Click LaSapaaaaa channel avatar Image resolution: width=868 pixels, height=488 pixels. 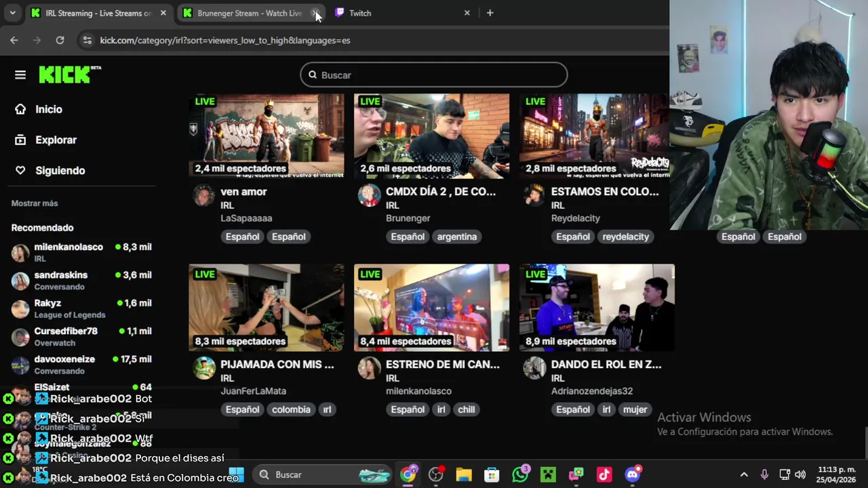pyautogui.click(x=204, y=195)
